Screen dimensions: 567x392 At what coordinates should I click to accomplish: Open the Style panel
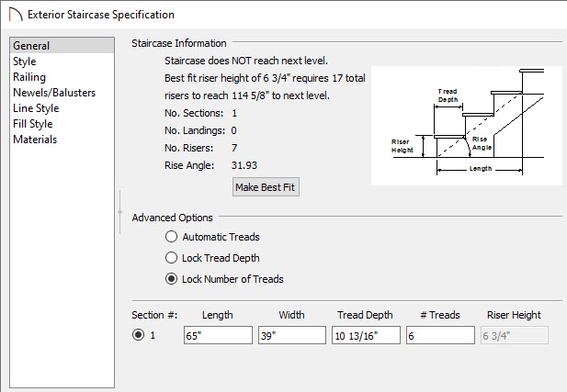pos(62,62)
